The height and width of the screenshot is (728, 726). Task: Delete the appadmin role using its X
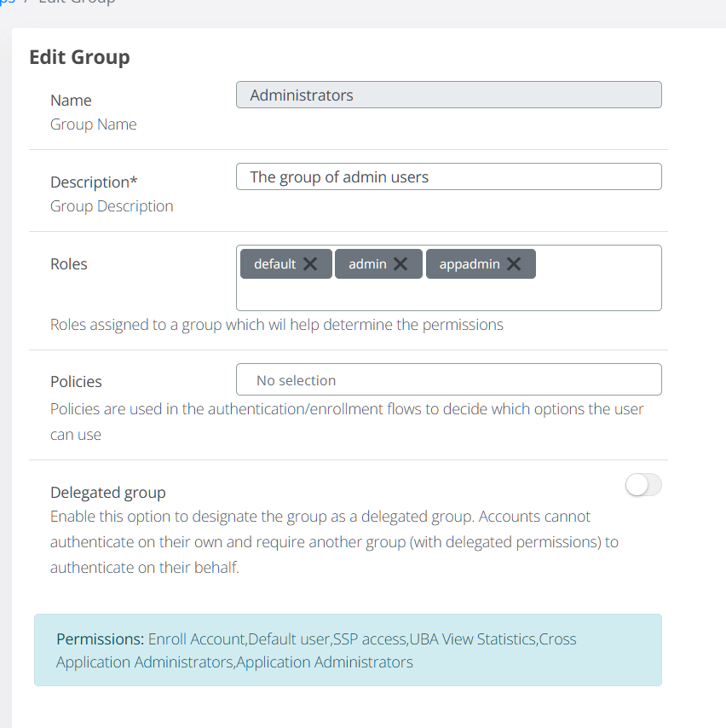pyautogui.click(x=514, y=264)
